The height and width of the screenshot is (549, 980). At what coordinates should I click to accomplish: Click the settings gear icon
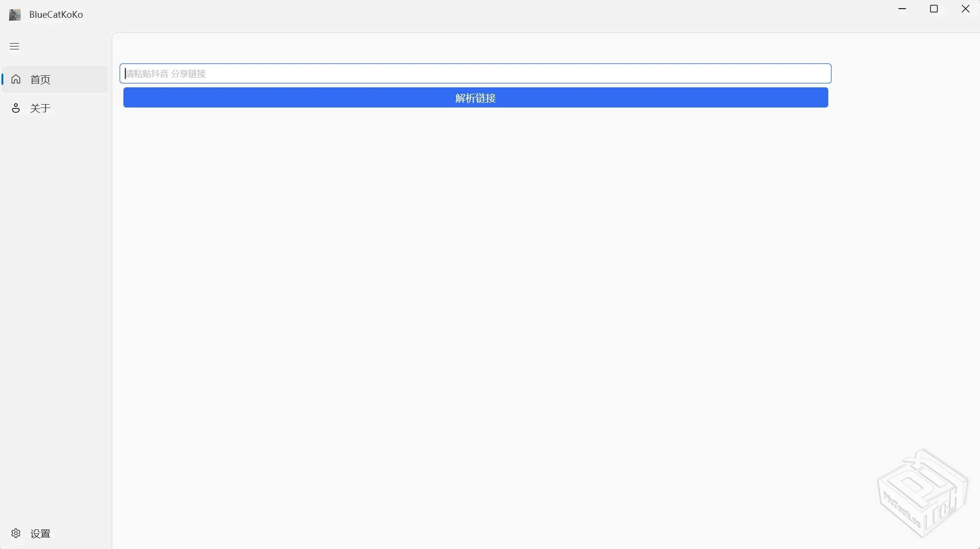pos(16,533)
